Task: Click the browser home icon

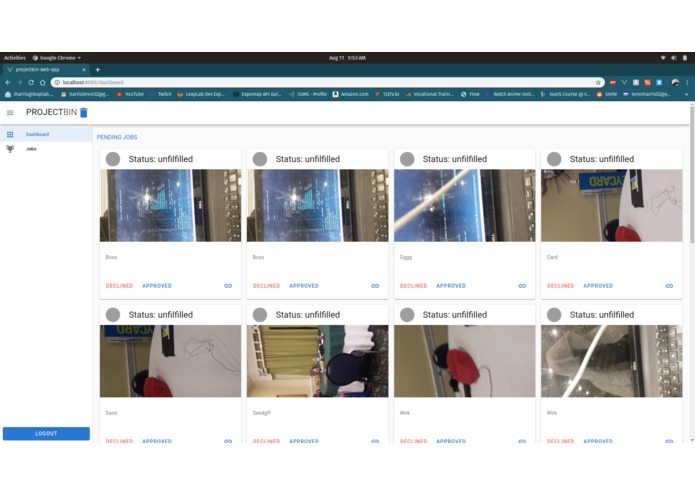Action: [43, 82]
